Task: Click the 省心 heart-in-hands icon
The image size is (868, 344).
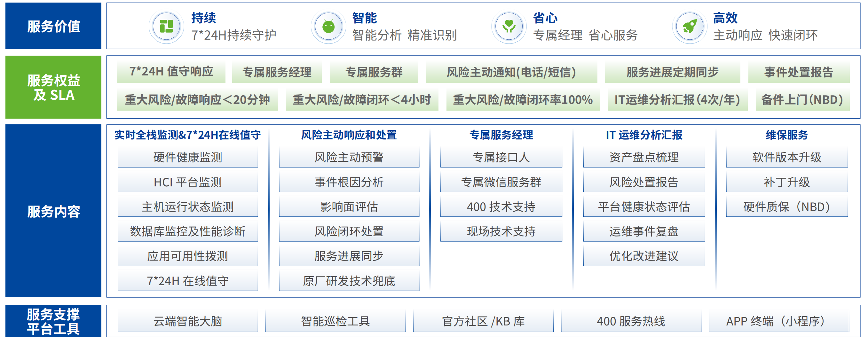Action: 509,26
